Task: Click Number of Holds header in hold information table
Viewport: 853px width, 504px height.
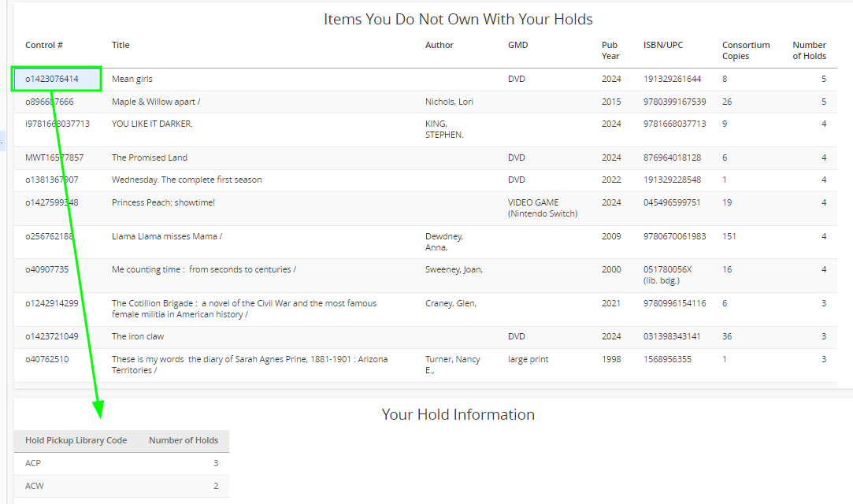Action: pyautogui.click(x=184, y=440)
